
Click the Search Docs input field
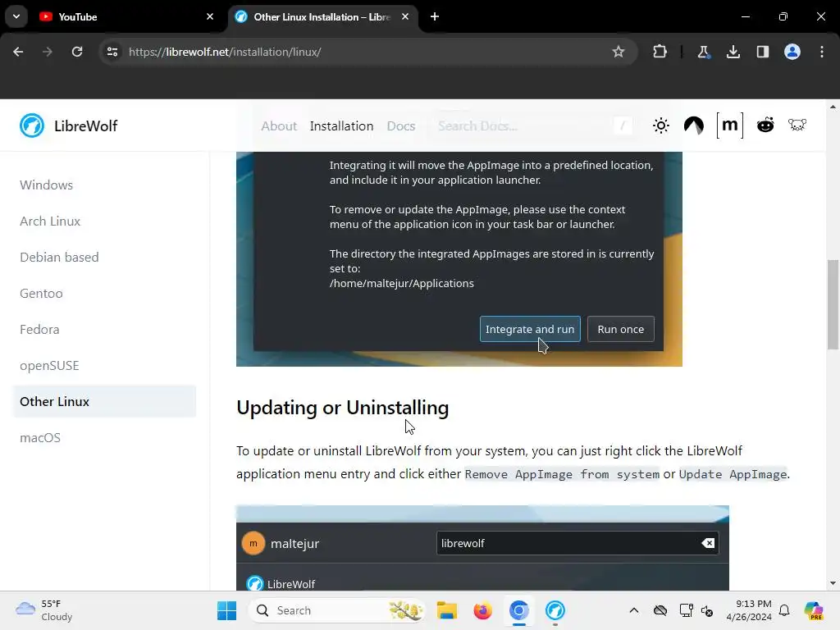pyautogui.click(x=533, y=126)
